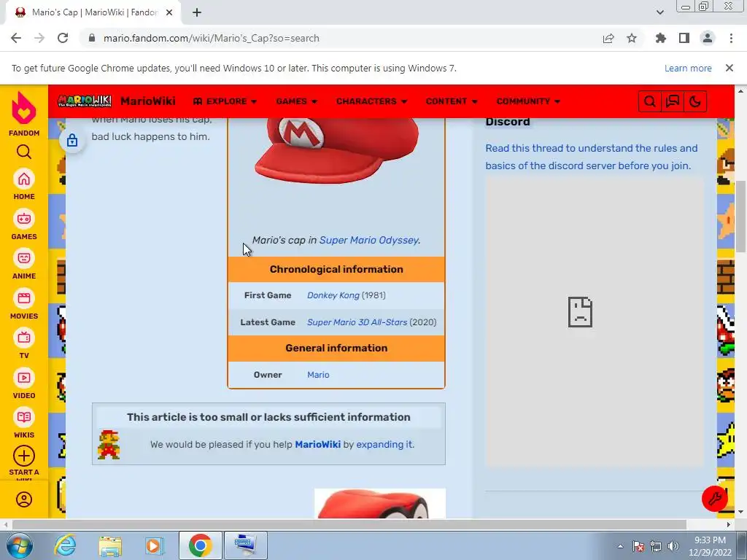747x560 pixels.
Task: Open VIDEO in the Fandom sidebar
Action: 24,384
